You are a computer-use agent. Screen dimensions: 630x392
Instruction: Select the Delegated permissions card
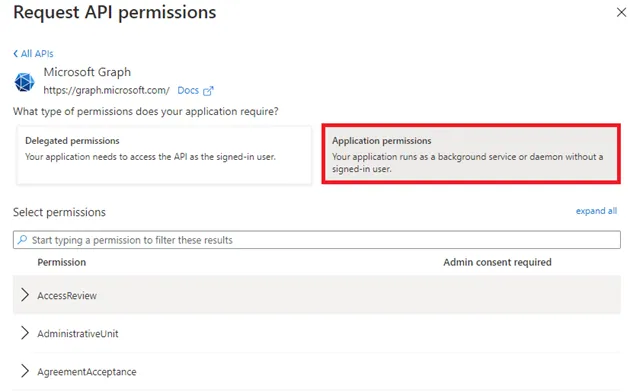click(164, 155)
